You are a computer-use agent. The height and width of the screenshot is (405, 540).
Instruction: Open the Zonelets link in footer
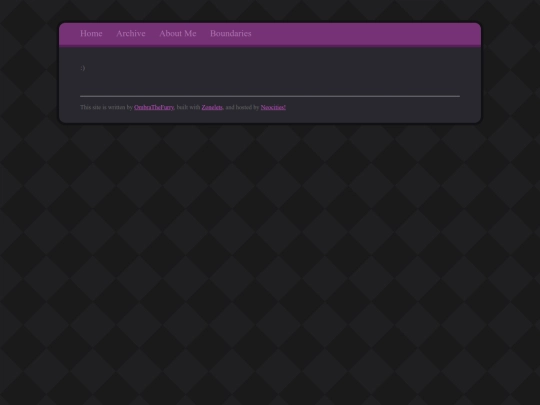pyautogui.click(x=212, y=107)
